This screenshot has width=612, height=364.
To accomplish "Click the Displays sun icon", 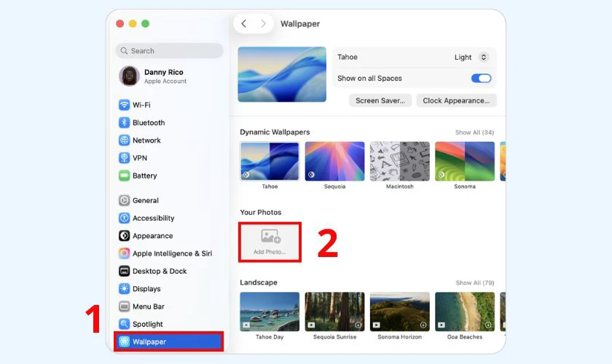I will (124, 289).
